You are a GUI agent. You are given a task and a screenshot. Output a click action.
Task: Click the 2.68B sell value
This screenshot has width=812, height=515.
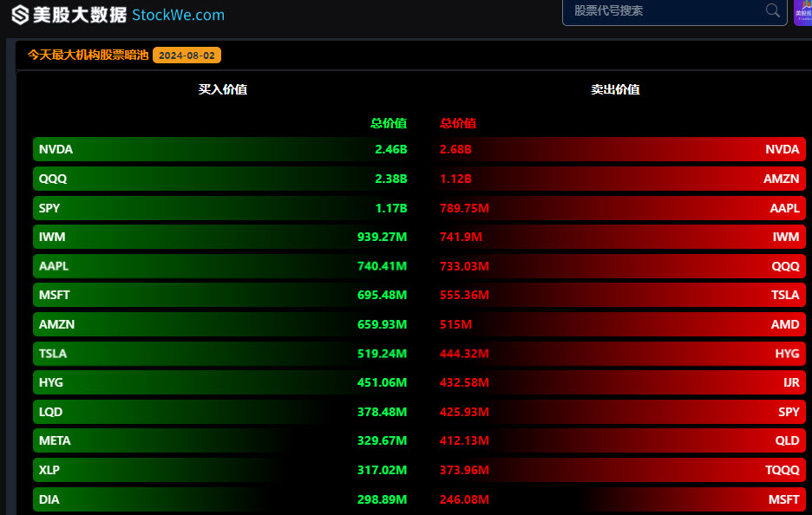point(455,149)
